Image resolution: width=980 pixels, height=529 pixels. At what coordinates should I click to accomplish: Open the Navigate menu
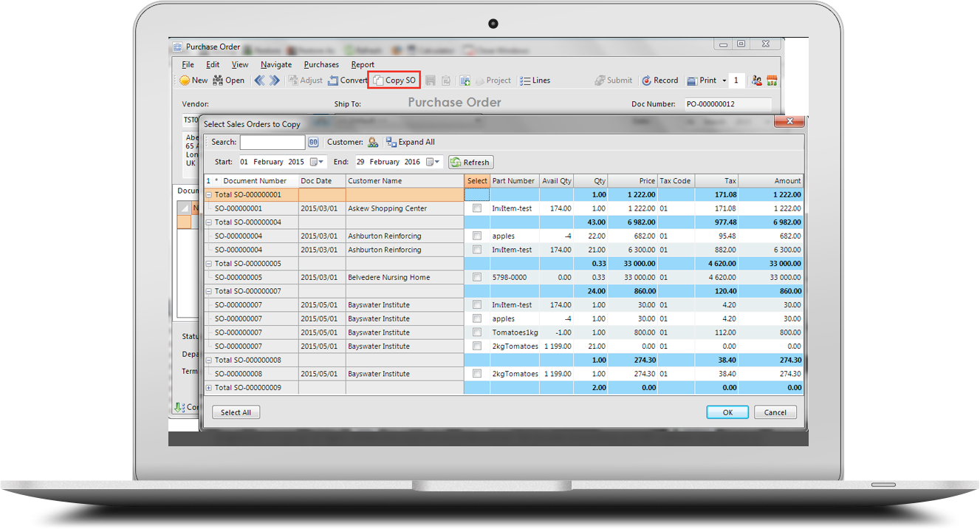click(276, 64)
